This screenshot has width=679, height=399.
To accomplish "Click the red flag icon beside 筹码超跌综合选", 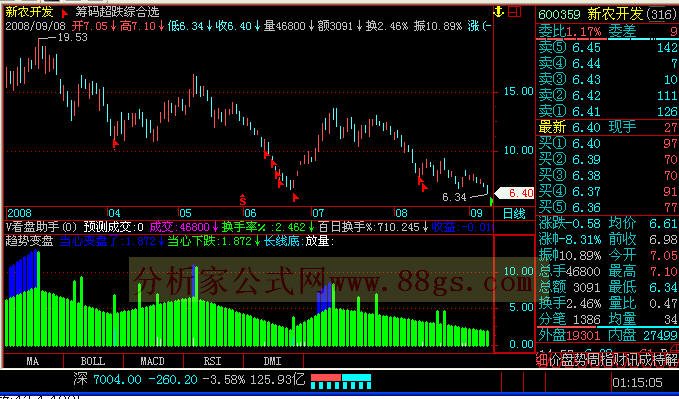I will tap(65, 13).
